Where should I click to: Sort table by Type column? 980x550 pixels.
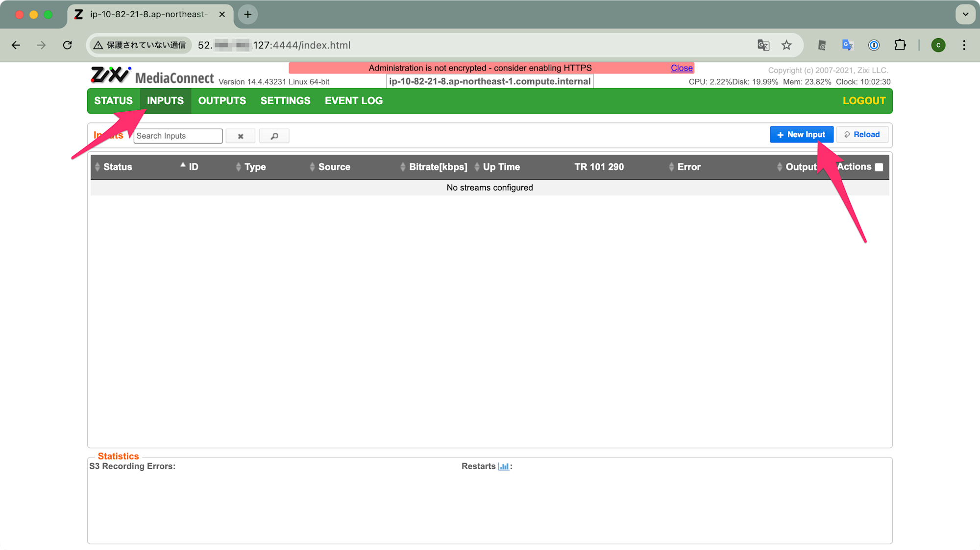[x=255, y=167]
